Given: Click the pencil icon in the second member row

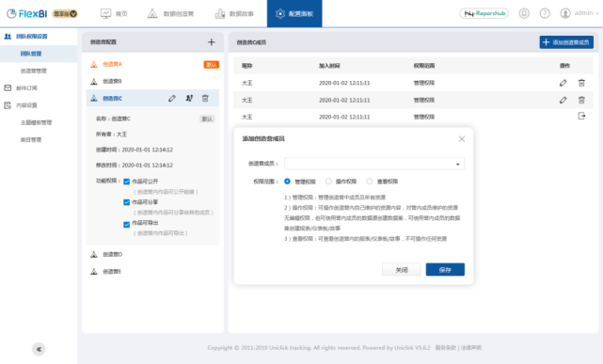Looking at the screenshot, I should click(563, 100).
